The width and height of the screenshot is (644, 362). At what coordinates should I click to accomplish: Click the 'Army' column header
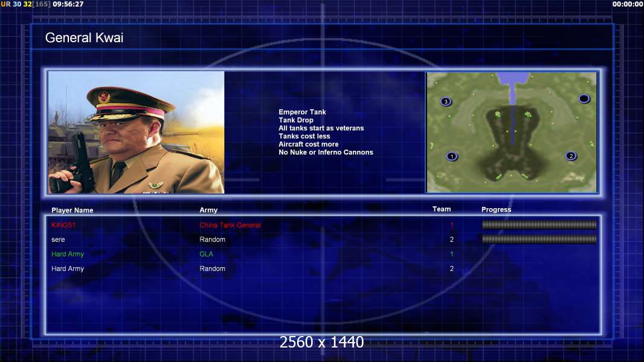[x=208, y=210]
